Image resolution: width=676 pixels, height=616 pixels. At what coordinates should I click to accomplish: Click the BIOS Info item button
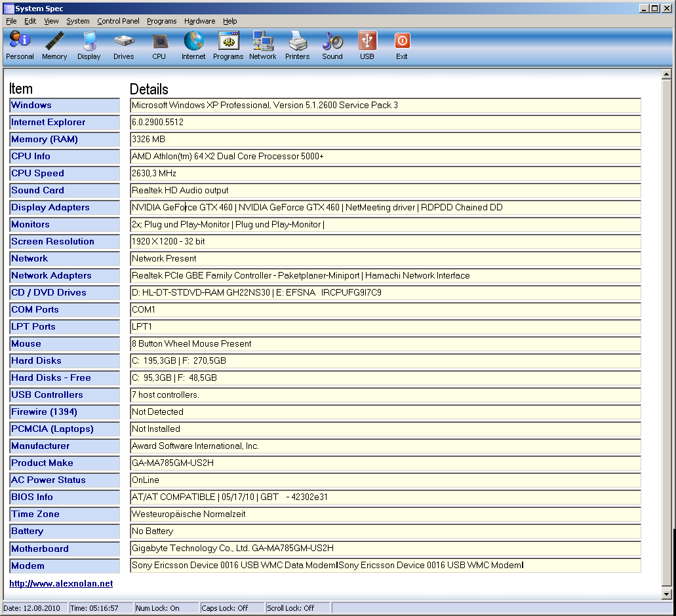pyautogui.click(x=65, y=497)
